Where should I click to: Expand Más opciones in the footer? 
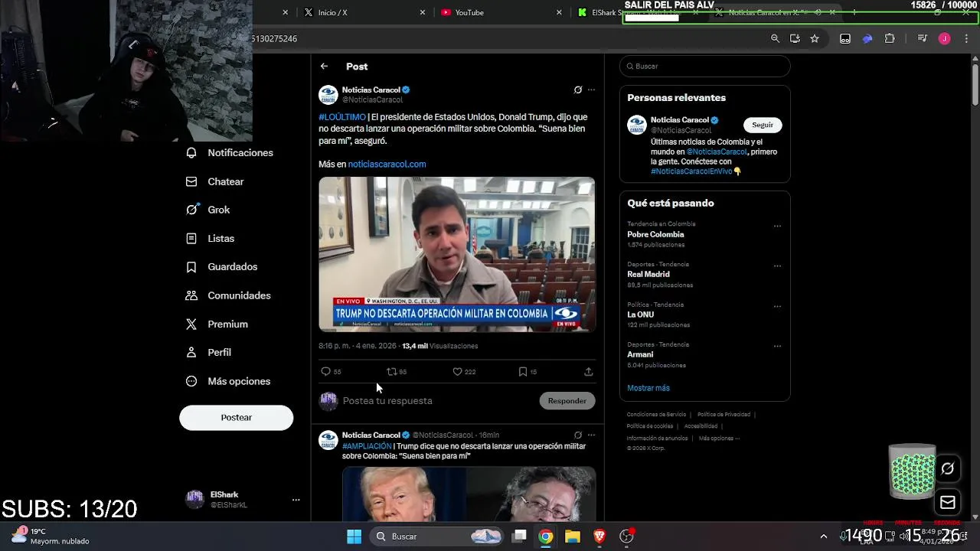click(x=720, y=439)
